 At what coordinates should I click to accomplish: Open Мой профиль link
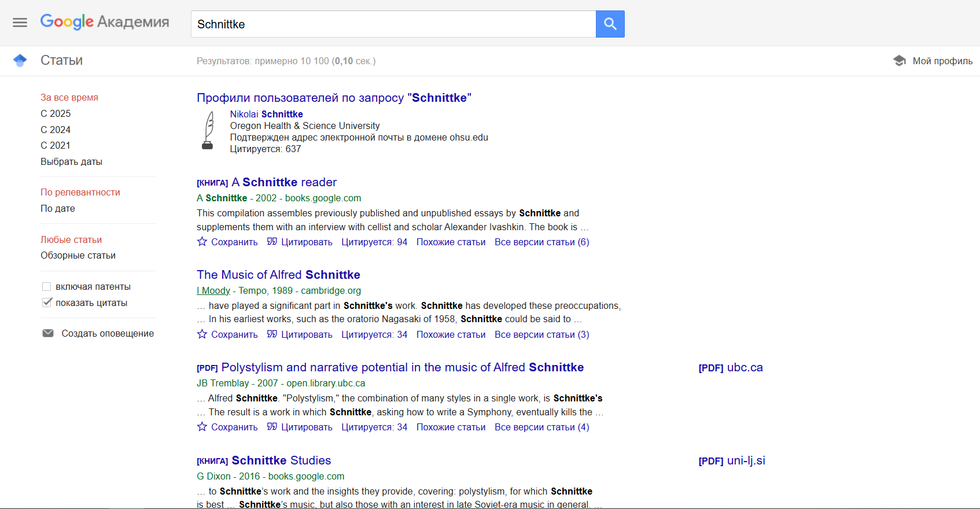(x=942, y=61)
